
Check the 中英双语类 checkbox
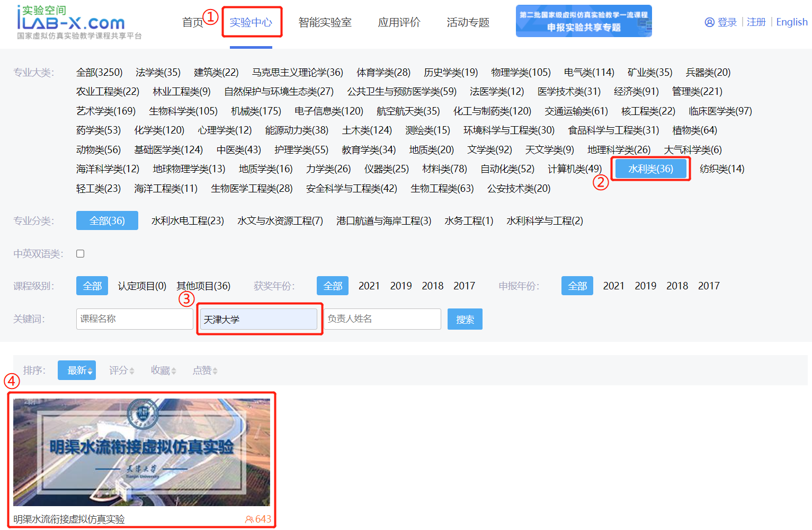(80, 253)
